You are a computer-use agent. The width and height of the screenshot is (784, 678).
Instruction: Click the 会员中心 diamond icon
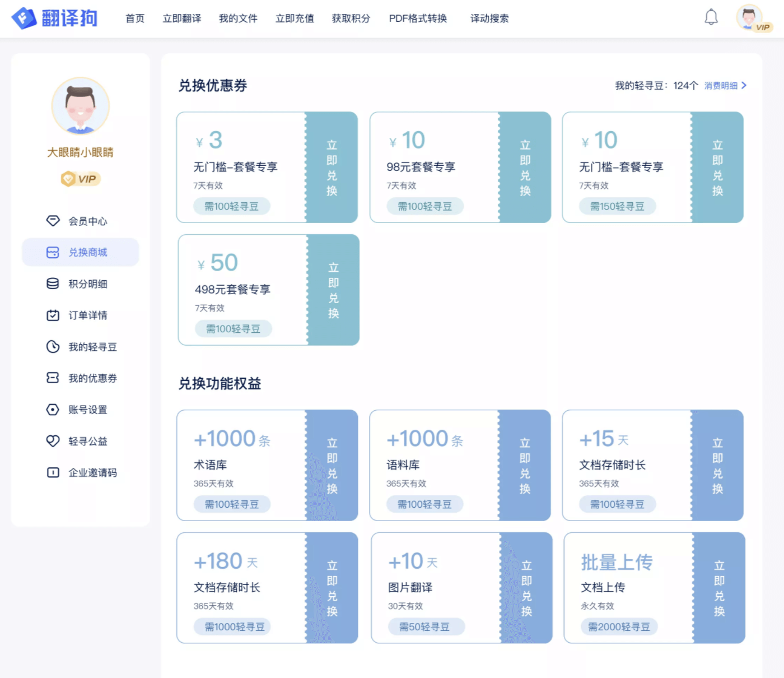53,221
